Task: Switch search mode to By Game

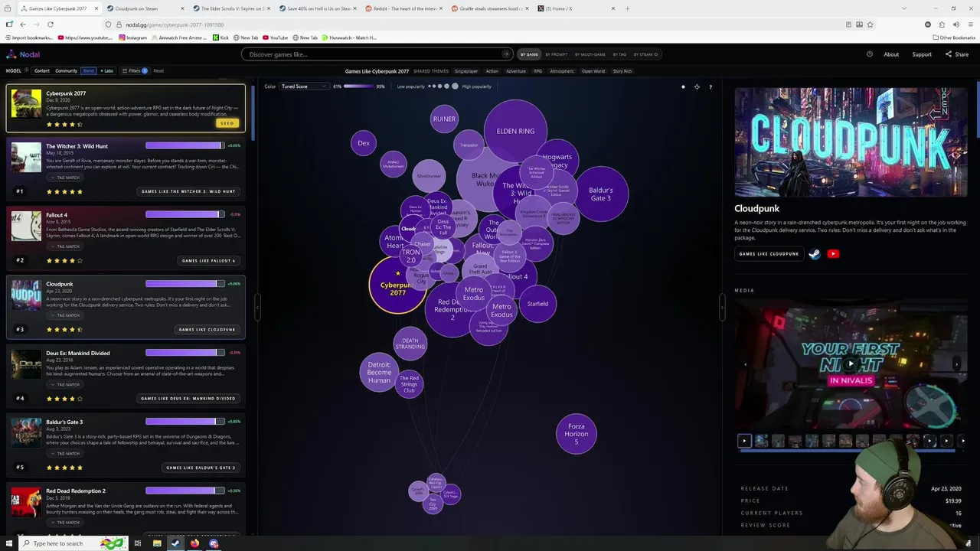Action: 529,54
